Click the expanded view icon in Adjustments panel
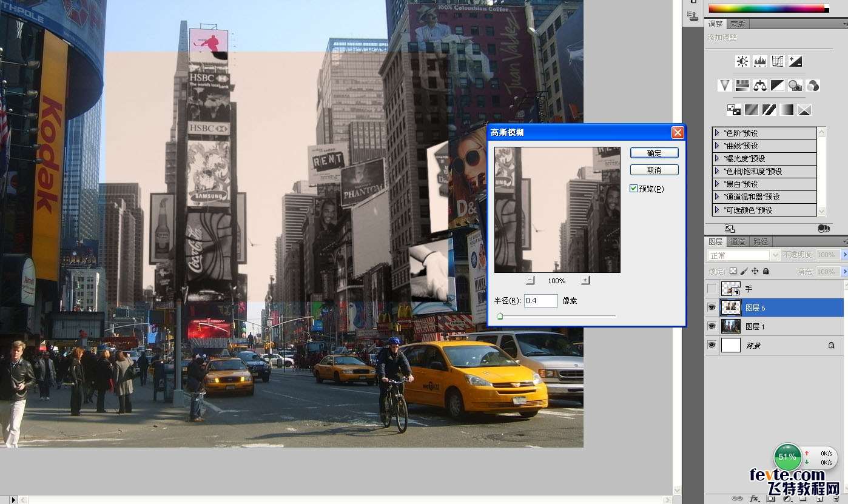The width and height of the screenshot is (848, 504). pyautogui.click(x=730, y=229)
